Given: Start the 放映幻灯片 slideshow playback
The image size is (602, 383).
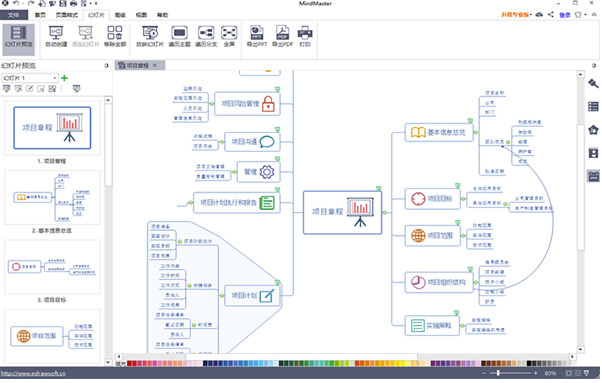Looking at the screenshot, I should (150, 36).
